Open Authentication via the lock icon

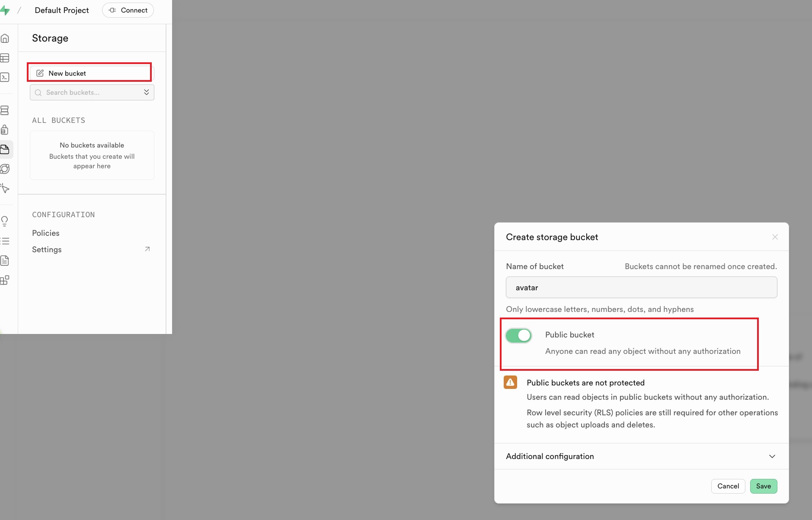pos(5,130)
